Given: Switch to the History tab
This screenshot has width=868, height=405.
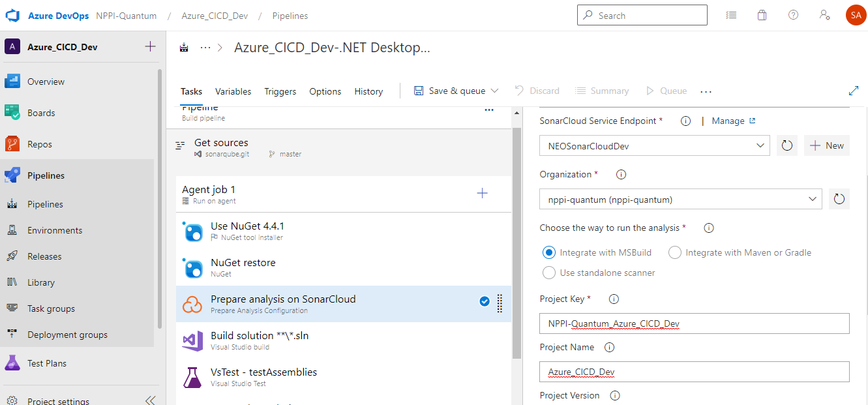Looking at the screenshot, I should (368, 91).
